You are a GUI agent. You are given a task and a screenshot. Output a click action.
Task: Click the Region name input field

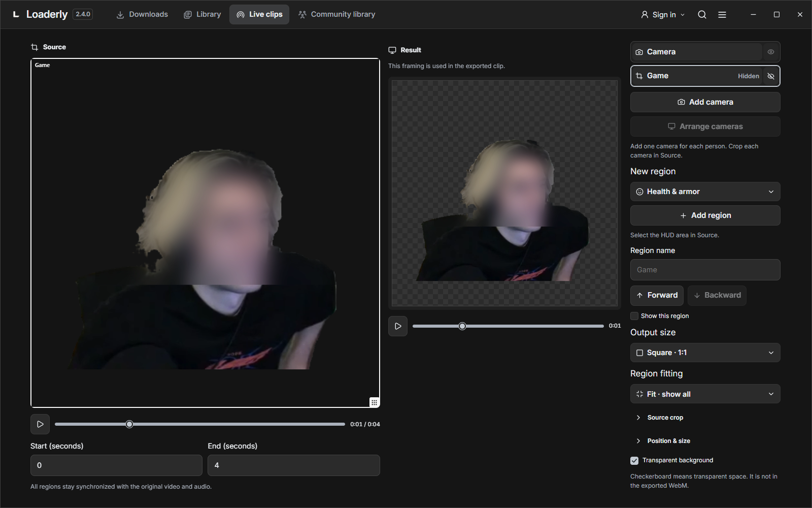click(x=705, y=270)
